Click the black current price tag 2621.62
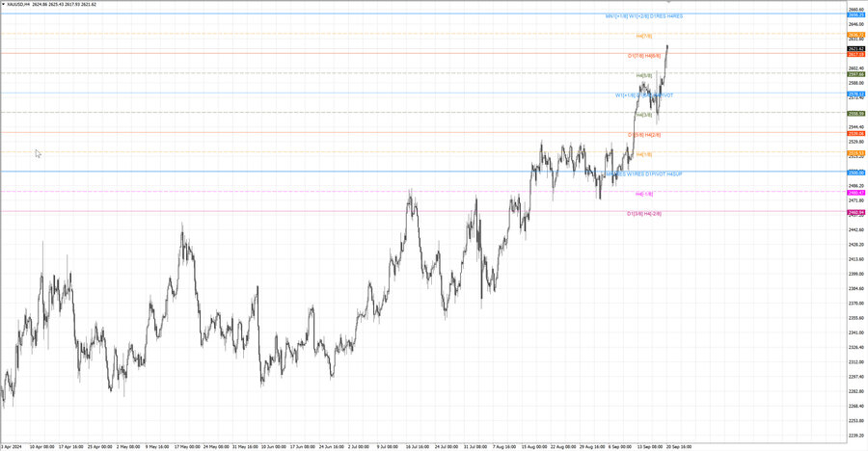Screen dimensions: 868x451 coord(855,49)
